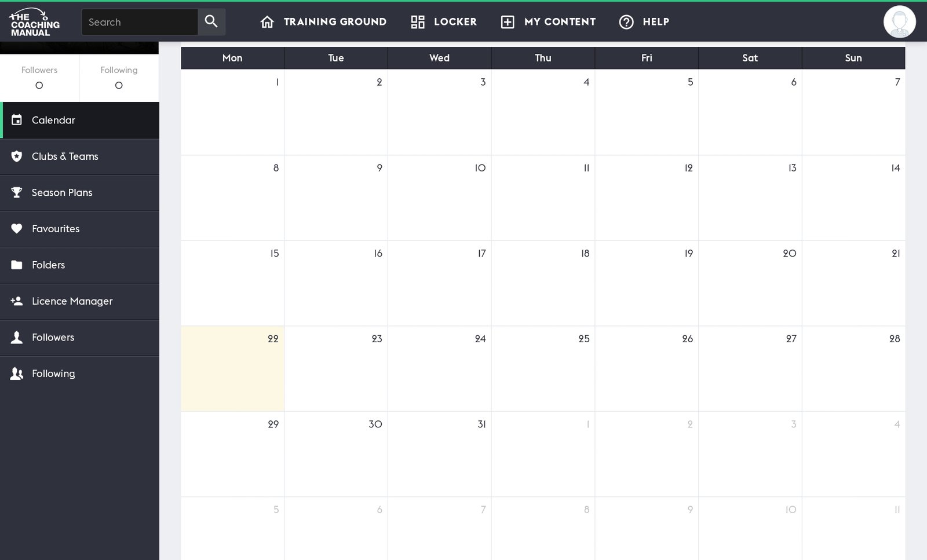Open the Help menu item
The image size is (927, 560).
tap(644, 22)
